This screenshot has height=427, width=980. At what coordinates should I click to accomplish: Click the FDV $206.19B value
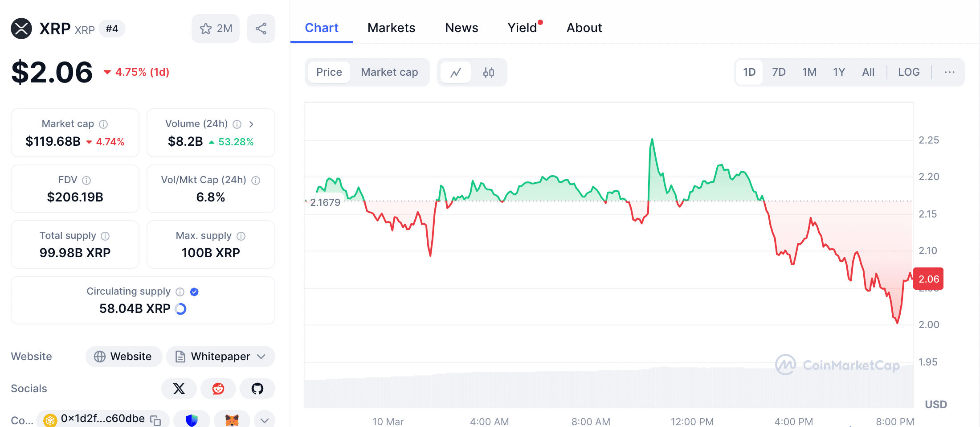tap(75, 197)
